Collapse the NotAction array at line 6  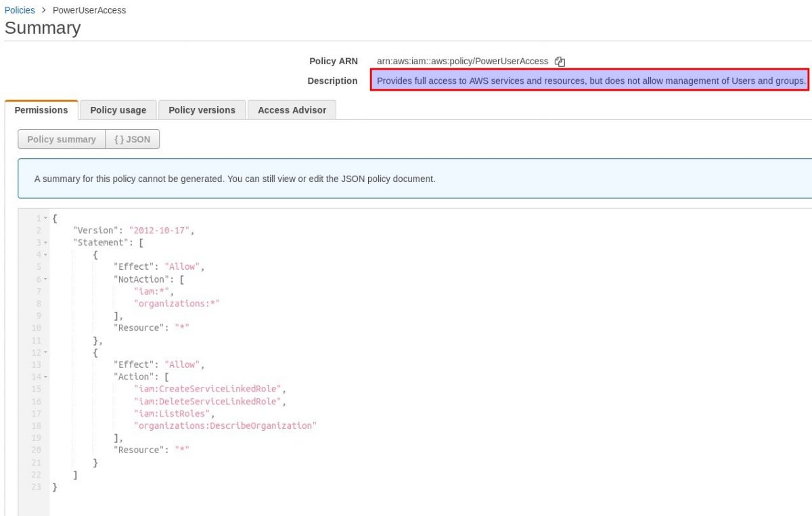[x=46, y=279]
